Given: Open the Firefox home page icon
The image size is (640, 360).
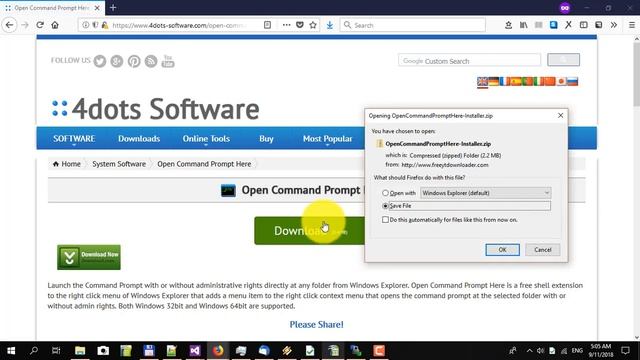Looking at the screenshot, I should coord(55,25).
